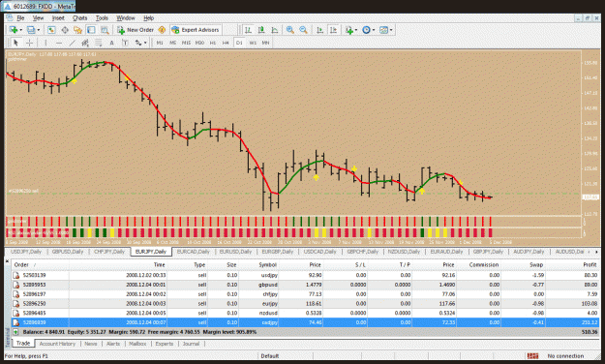
Task: Open the Navigator window icon with star
Action: click(x=78, y=30)
